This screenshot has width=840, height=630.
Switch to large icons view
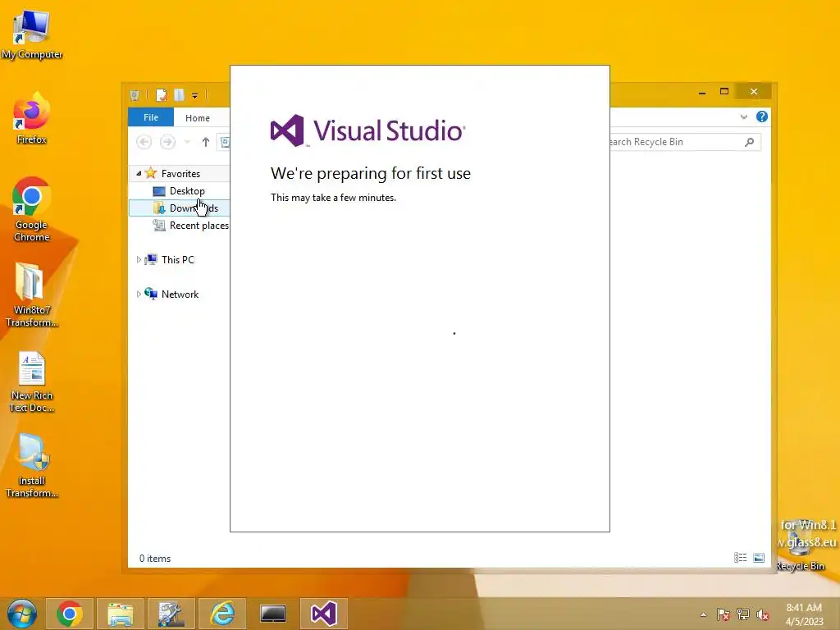(x=759, y=558)
